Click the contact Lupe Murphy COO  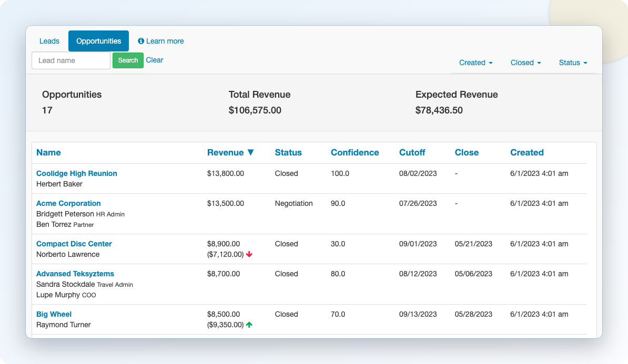(66, 295)
